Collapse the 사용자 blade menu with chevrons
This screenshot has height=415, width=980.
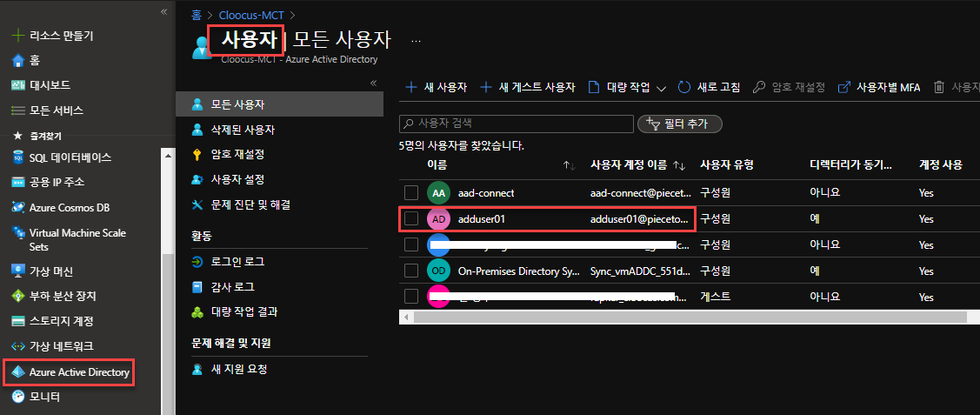pyautogui.click(x=373, y=84)
